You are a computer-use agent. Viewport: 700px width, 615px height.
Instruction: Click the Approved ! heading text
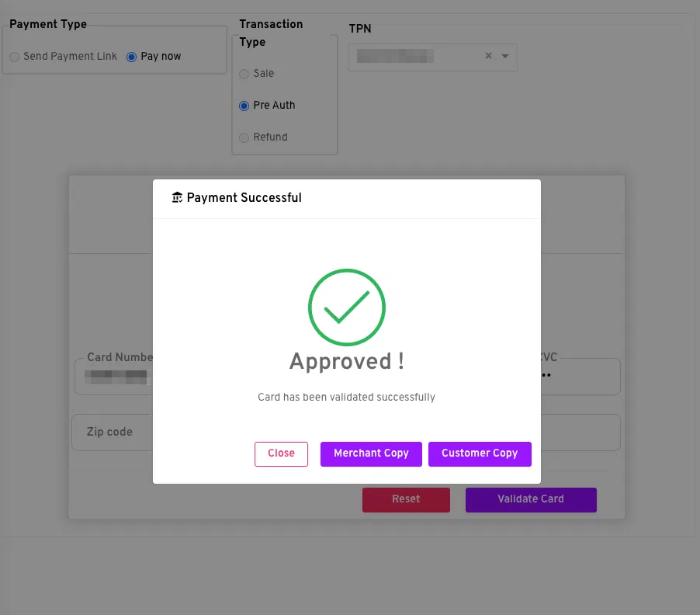click(347, 361)
